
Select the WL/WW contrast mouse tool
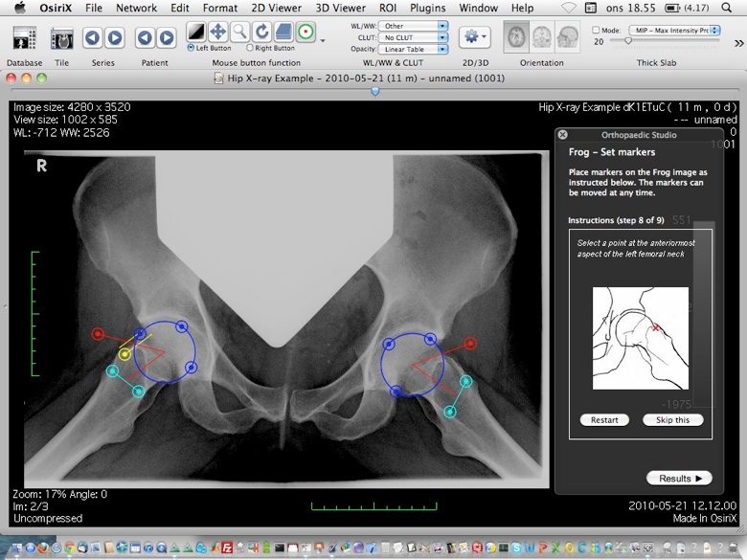195,32
